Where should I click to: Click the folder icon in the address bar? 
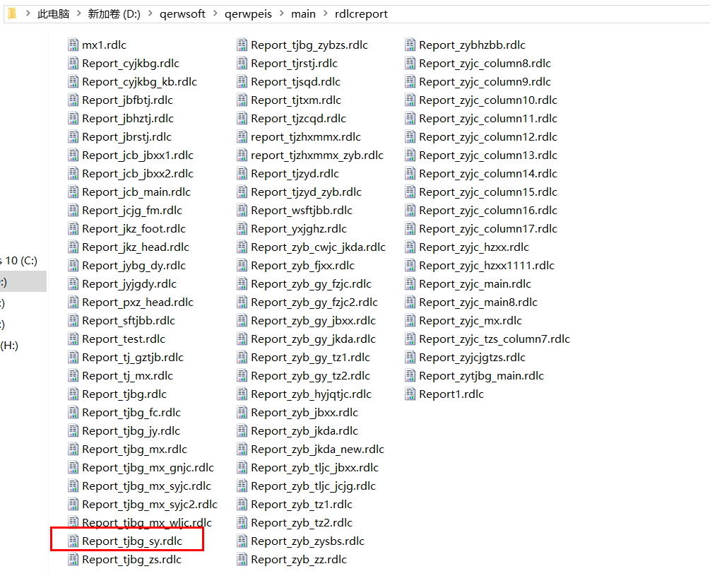click(x=12, y=13)
